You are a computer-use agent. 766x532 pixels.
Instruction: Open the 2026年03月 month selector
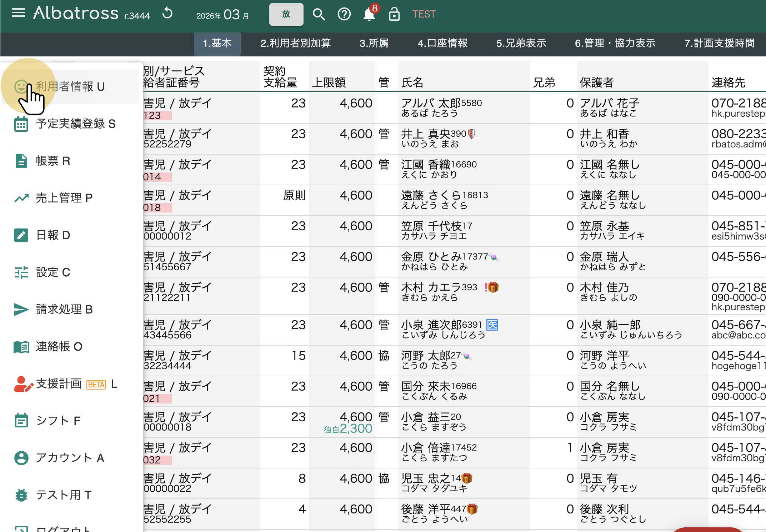222,15
